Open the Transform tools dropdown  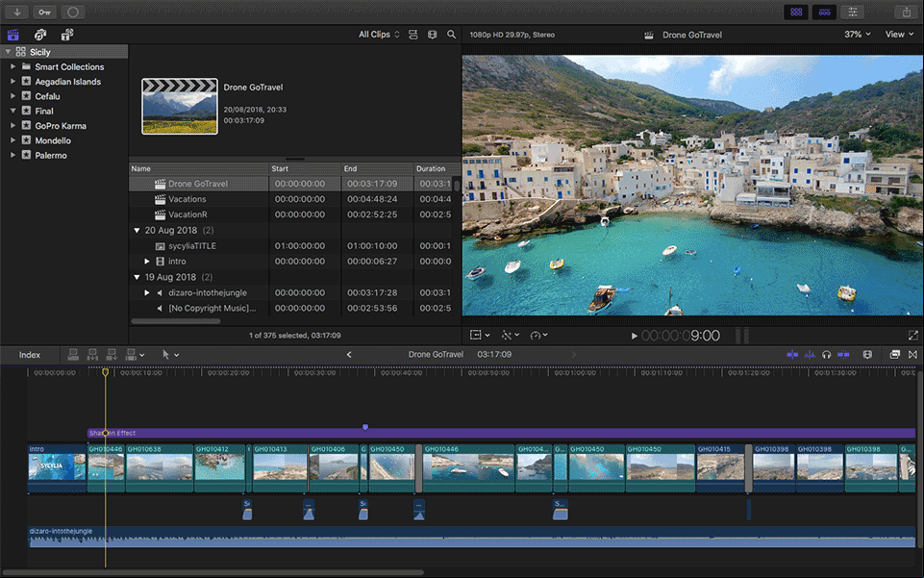coord(511,335)
